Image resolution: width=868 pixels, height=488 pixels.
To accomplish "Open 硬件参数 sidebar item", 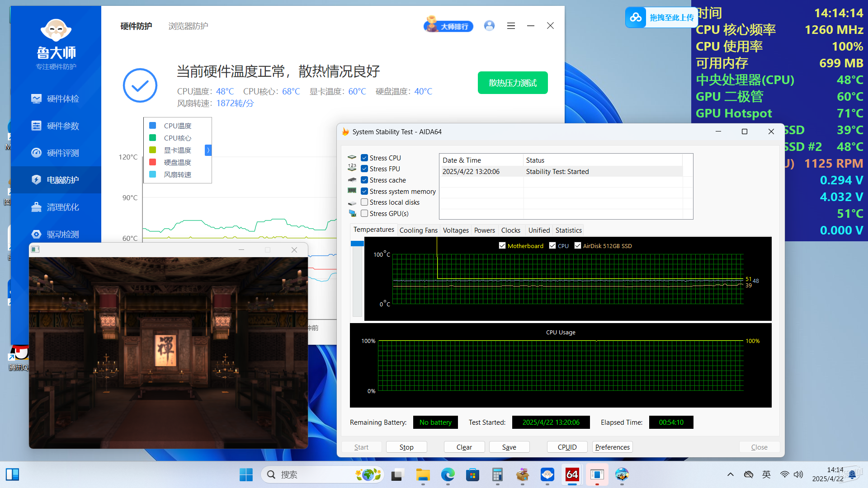I will [56, 126].
